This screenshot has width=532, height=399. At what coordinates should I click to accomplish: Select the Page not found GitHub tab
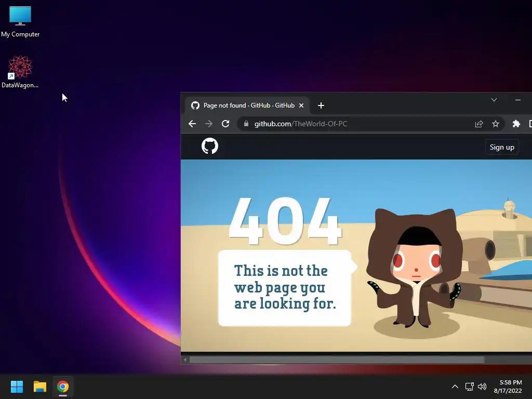(247, 105)
